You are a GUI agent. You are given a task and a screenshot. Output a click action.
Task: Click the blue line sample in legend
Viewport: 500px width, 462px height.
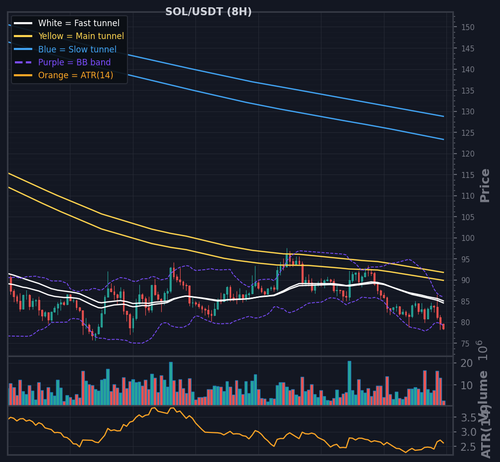pos(23,49)
